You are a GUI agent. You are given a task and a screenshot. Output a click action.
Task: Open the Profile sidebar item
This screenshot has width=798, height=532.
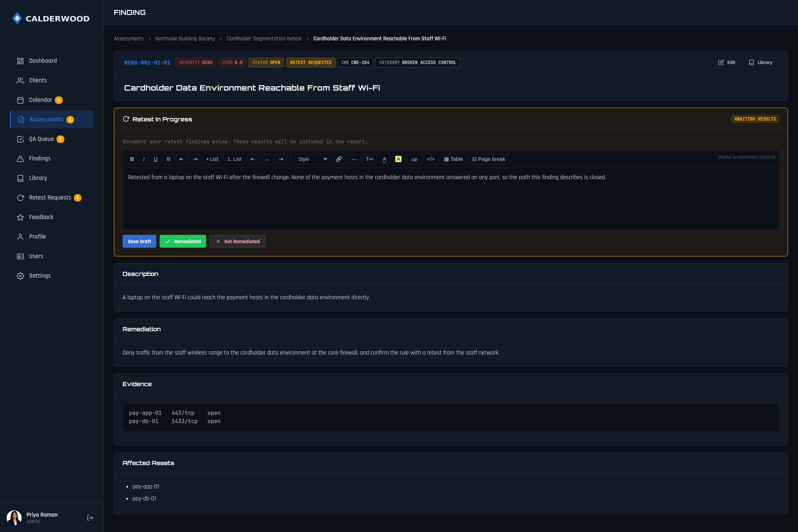[x=52, y=236]
